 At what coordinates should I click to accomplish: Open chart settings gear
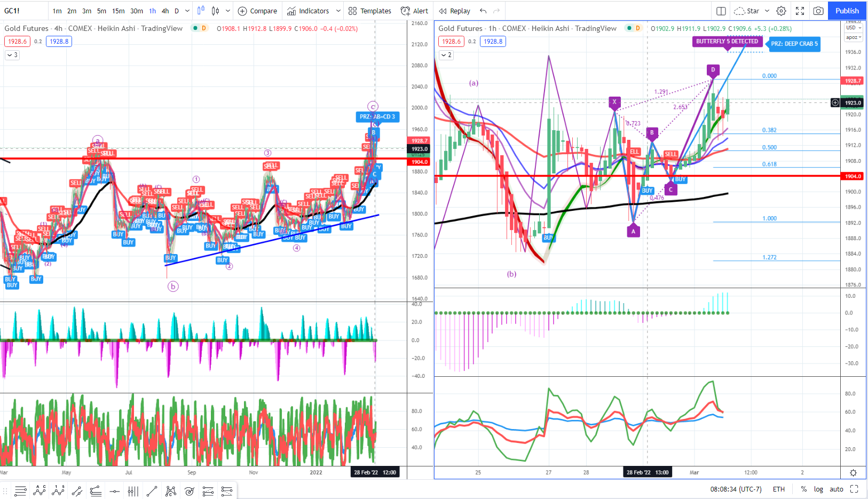pos(781,11)
